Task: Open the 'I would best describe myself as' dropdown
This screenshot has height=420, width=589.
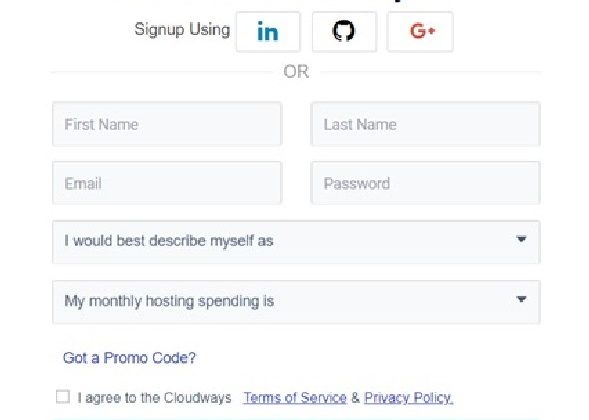Action: (x=296, y=242)
